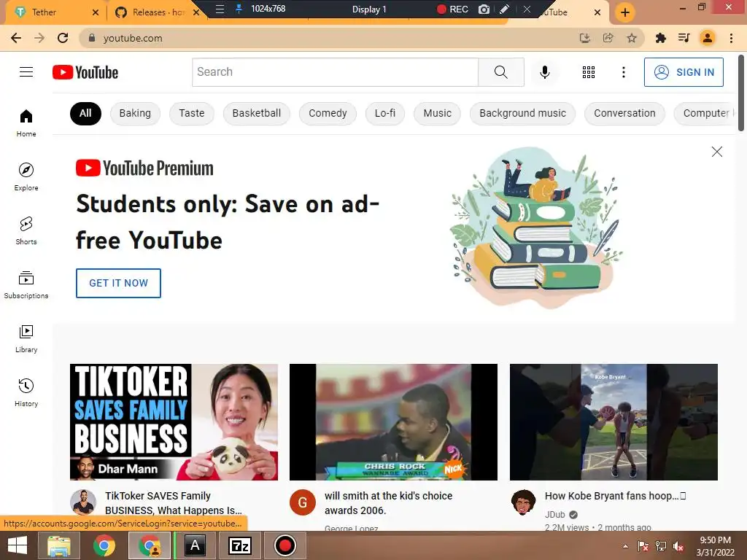Reload the YouTube page
Screen dimensions: 747x560
[x=63, y=38]
